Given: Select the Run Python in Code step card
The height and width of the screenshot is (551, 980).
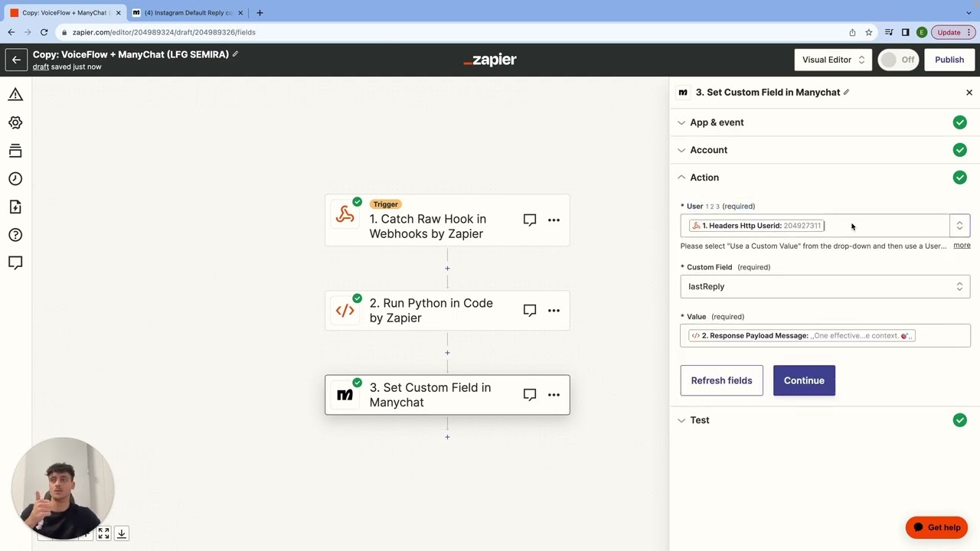Looking at the screenshot, I should tap(447, 311).
